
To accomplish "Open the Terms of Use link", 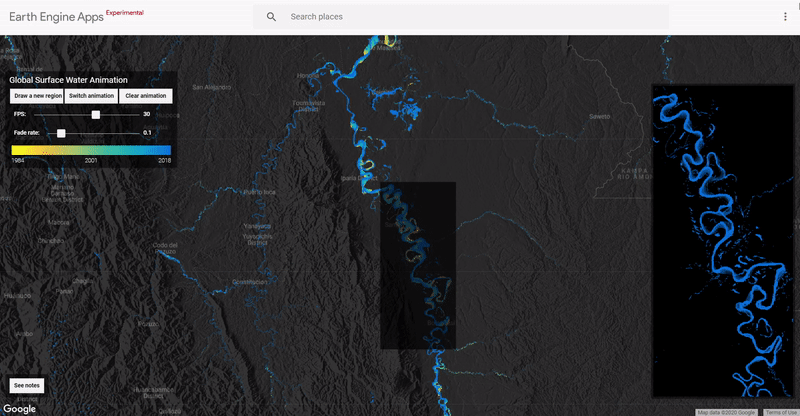I will [781, 412].
